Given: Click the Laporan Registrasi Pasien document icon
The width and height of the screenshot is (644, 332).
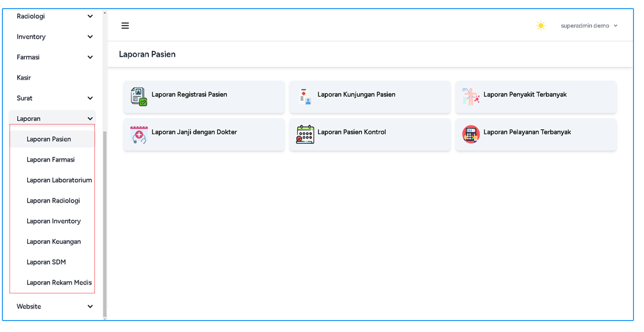Looking at the screenshot, I should [138, 96].
